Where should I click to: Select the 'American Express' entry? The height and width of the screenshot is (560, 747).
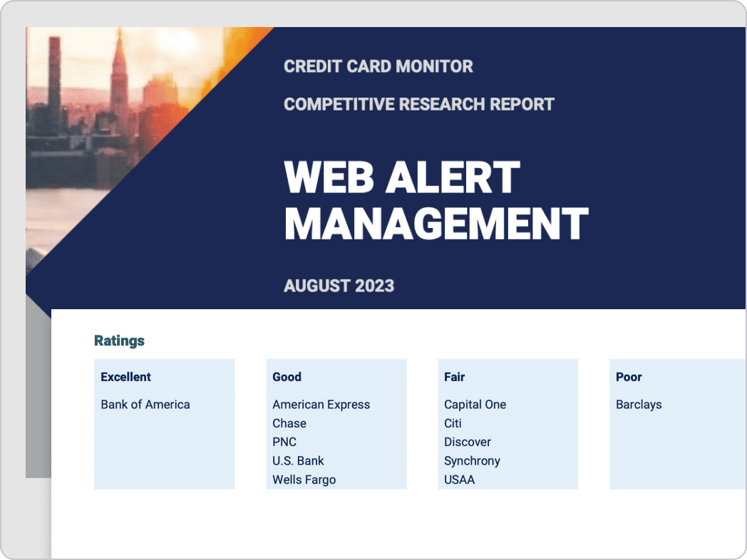coord(321,404)
